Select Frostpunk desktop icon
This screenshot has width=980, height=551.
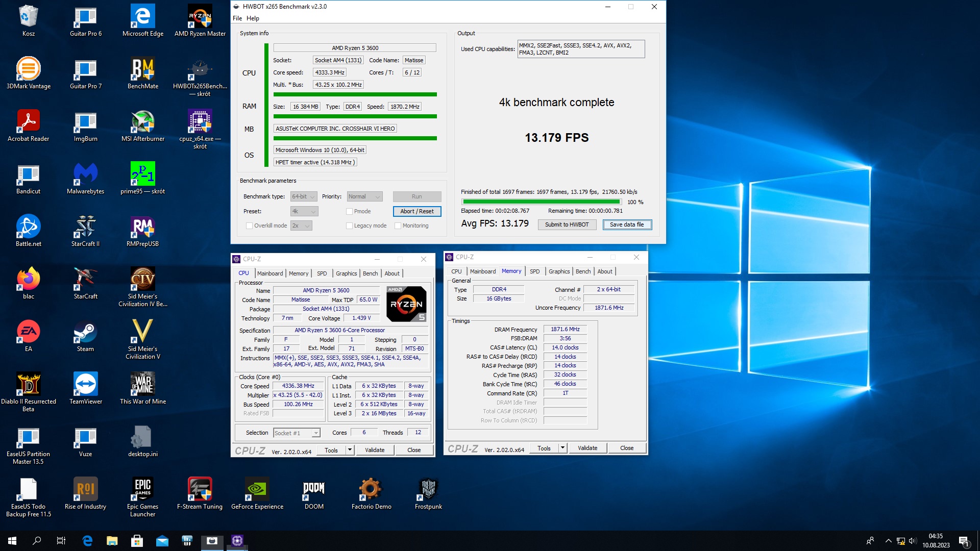(x=429, y=494)
